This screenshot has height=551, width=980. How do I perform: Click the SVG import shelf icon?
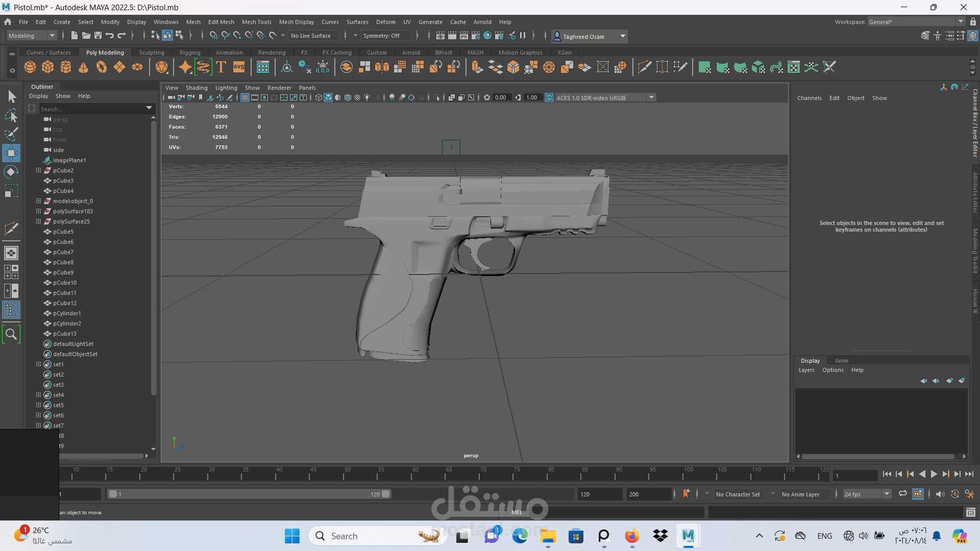pos(239,67)
